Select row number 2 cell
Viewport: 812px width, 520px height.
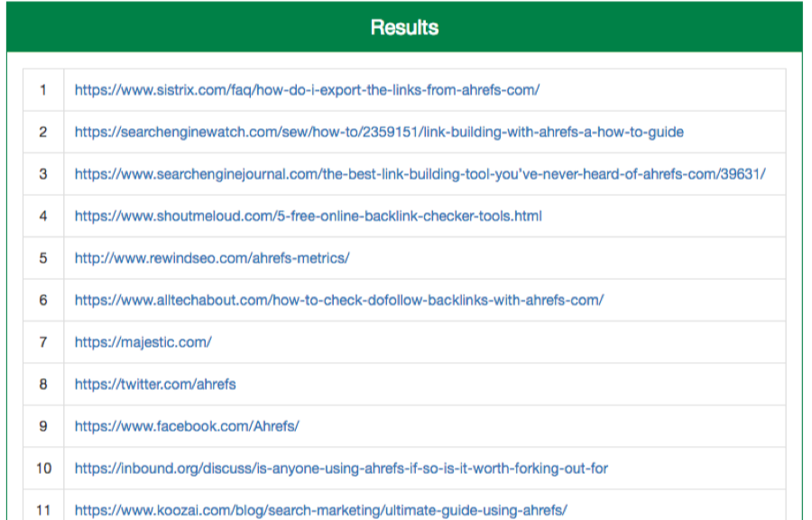point(43,132)
